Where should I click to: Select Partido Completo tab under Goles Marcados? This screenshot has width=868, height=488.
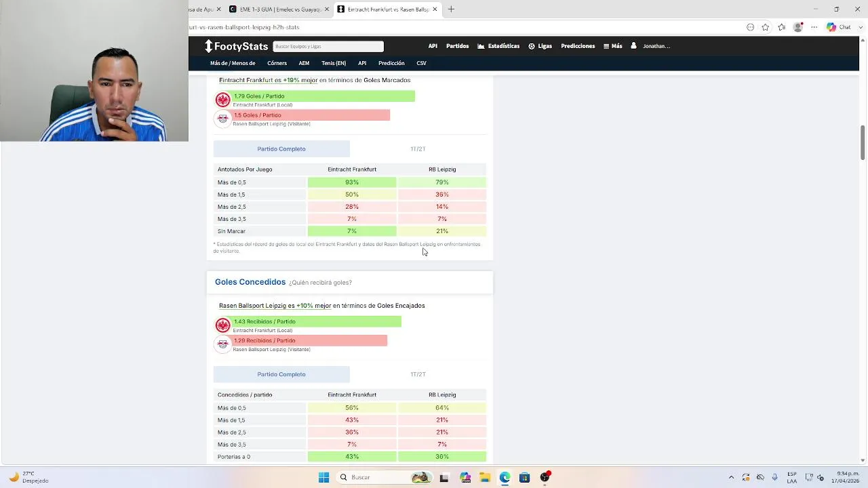281,149
